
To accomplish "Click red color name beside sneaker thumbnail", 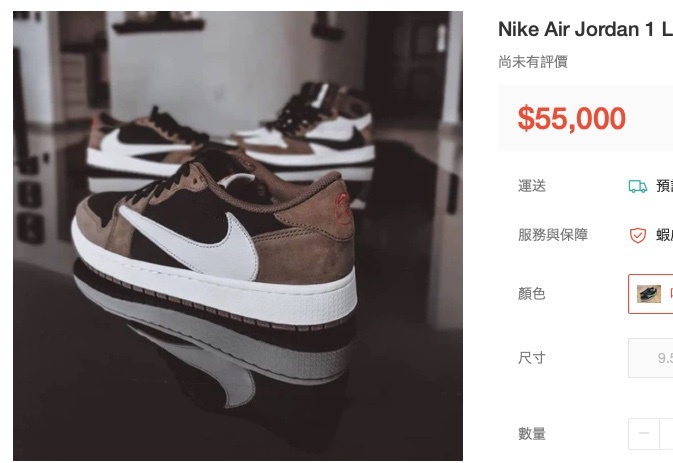I will tap(670, 294).
